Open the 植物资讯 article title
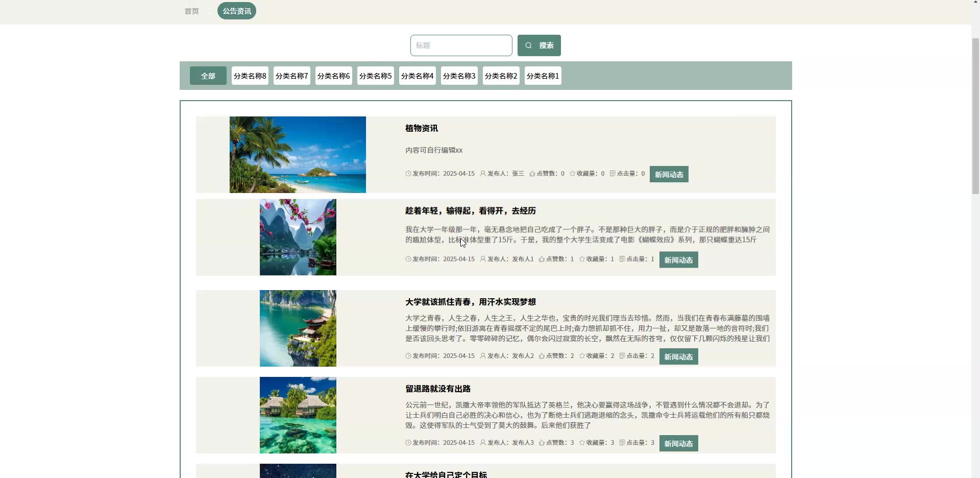980x478 pixels. point(422,128)
